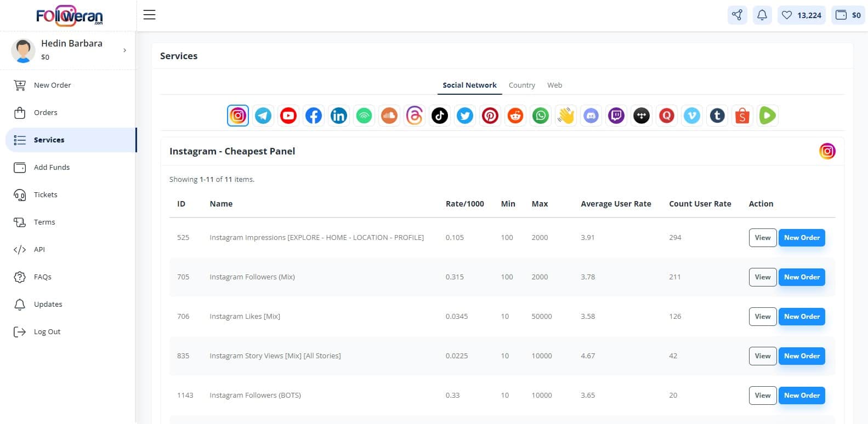Click New Order for Instagram Likes [Mix]
The image size is (868, 424).
click(801, 317)
